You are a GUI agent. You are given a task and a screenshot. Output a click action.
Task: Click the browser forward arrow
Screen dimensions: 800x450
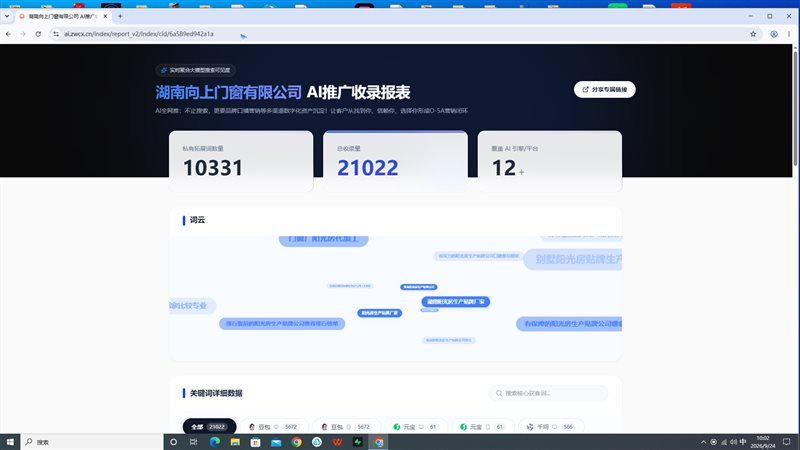23,34
